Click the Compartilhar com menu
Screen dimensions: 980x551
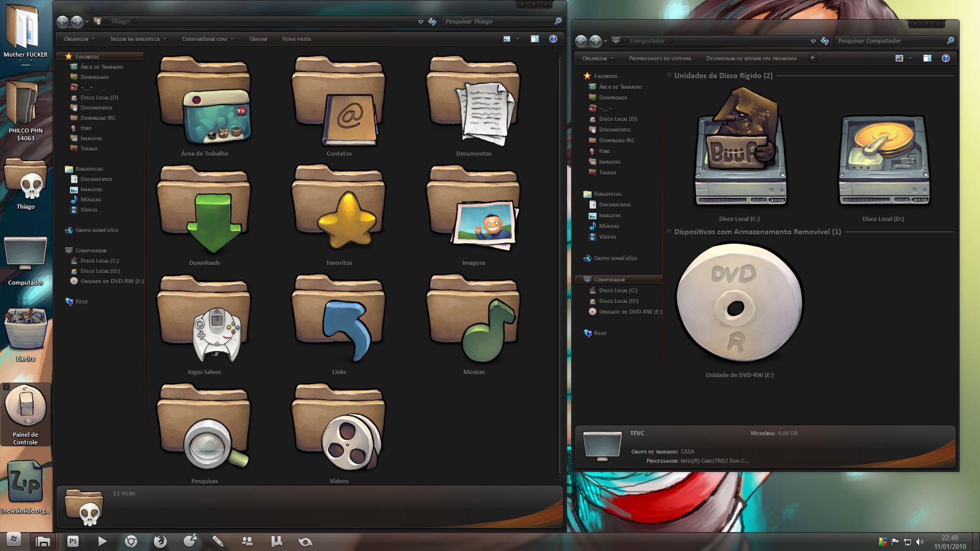point(207,38)
